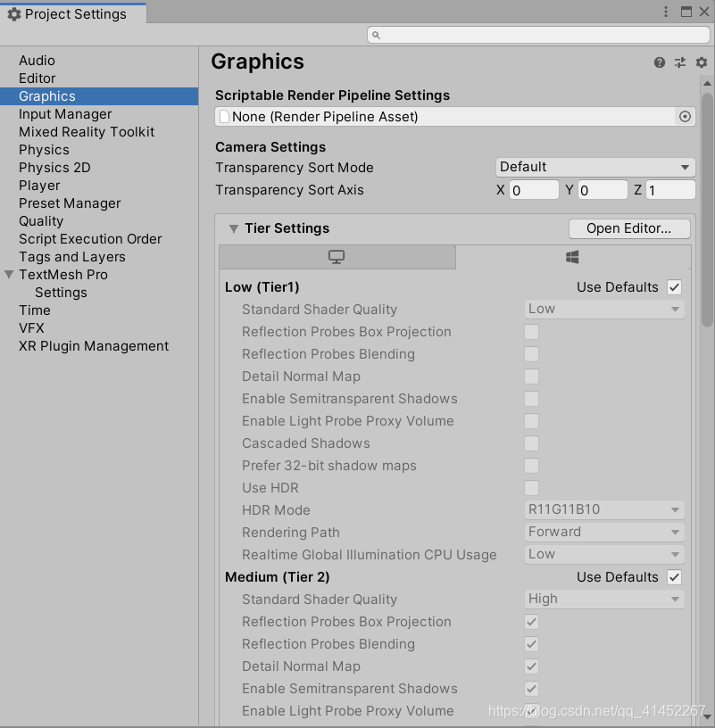Open the window options three-dot menu
715x728 pixels.
tap(665, 9)
